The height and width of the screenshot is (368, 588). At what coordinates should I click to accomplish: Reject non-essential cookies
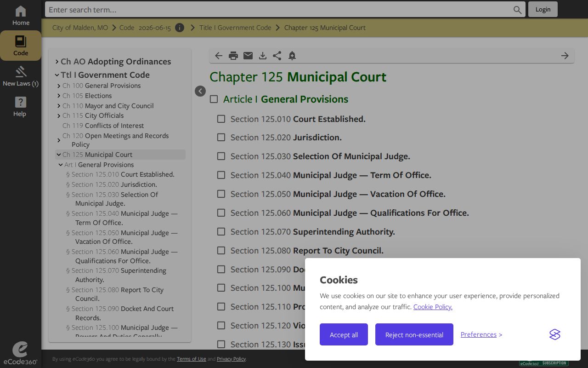click(x=414, y=334)
